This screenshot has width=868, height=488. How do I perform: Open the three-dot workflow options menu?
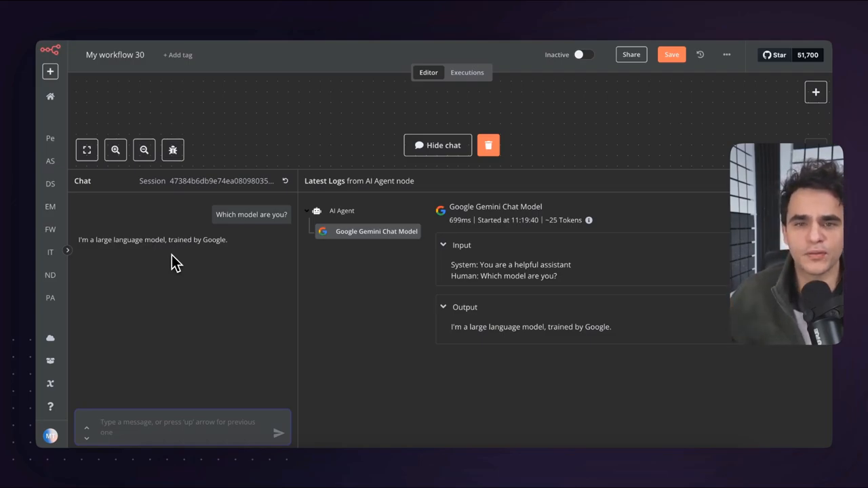[x=727, y=55]
